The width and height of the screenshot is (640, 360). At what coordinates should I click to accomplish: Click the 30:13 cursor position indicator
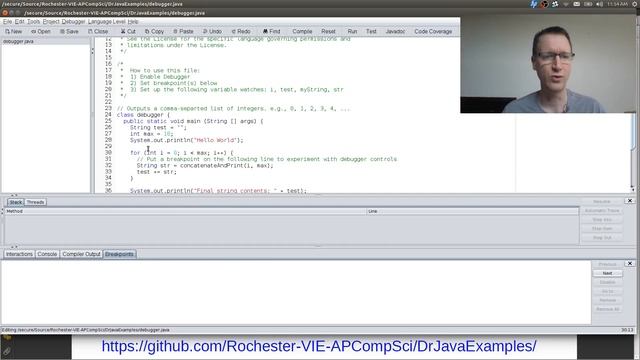627,330
